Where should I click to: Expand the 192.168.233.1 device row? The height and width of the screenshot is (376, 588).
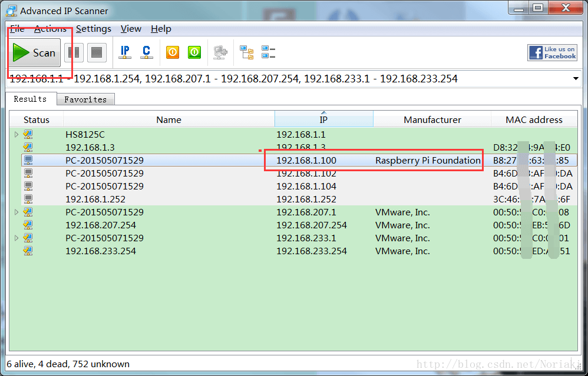pos(16,238)
